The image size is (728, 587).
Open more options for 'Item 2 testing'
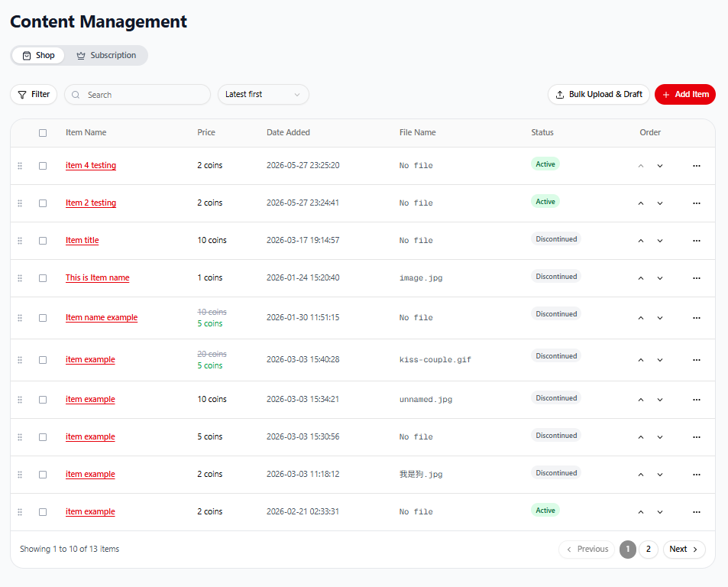(x=697, y=203)
